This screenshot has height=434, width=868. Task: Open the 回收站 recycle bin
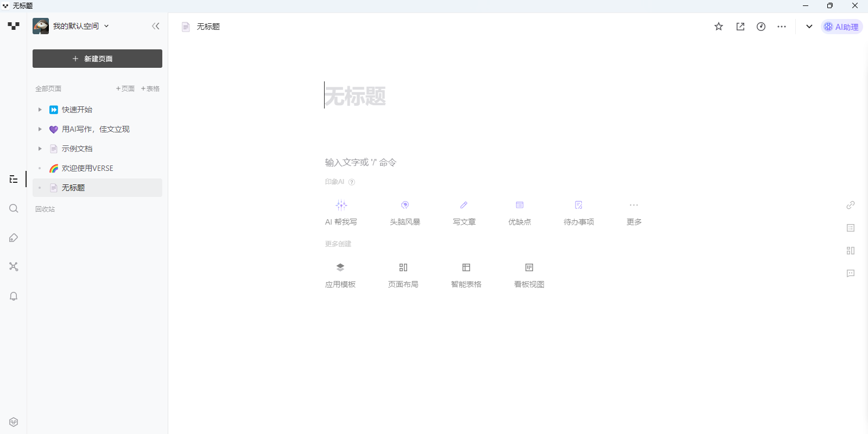[45, 209]
